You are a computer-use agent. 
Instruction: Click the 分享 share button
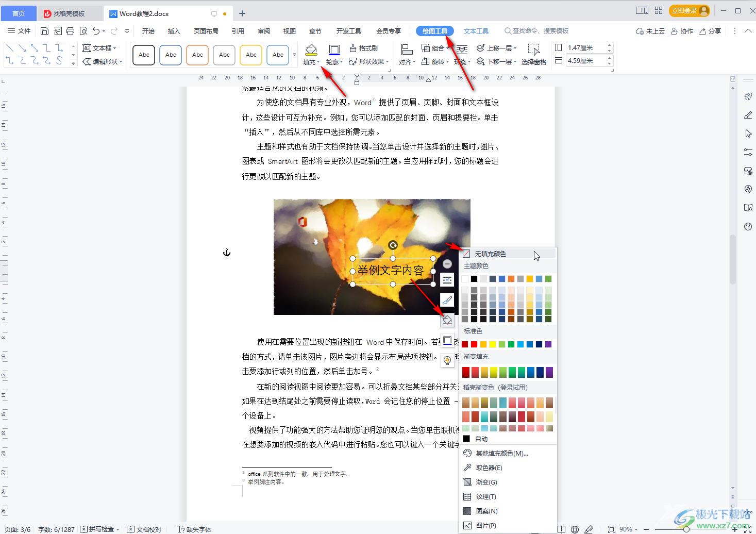click(x=710, y=31)
